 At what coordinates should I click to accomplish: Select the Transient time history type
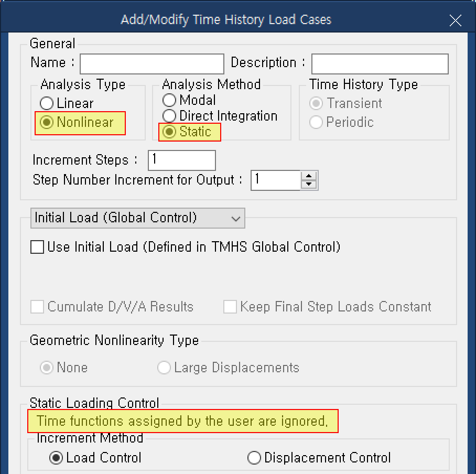click(316, 103)
